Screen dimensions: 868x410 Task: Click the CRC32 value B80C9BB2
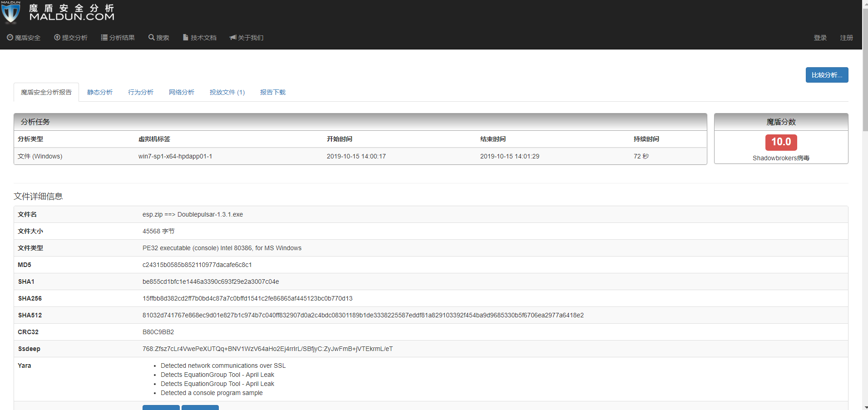[158, 332]
